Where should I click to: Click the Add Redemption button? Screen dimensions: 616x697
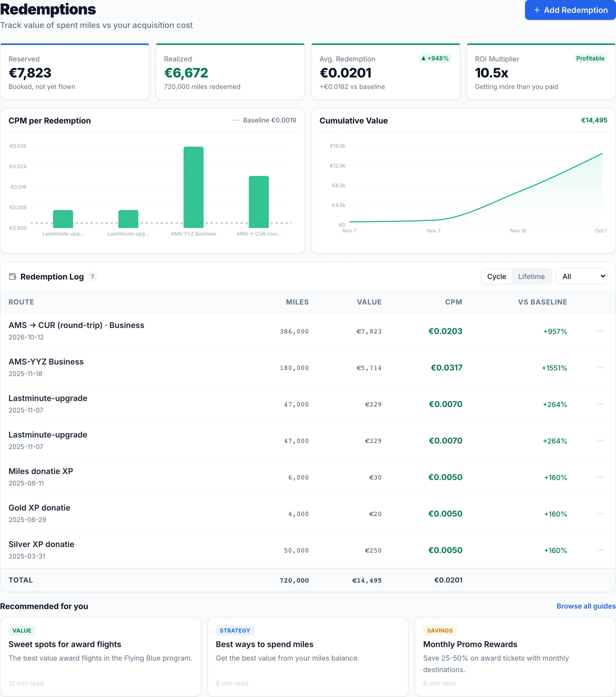tap(570, 10)
